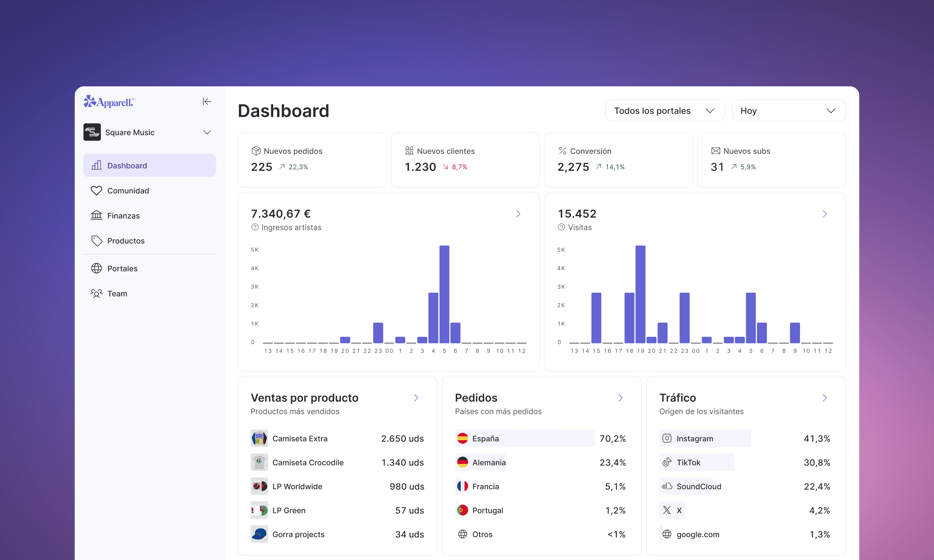Screen dimensions: 934x560
Task: Click the Ingresos artistas help icon
Action: (x=255, y=227)
